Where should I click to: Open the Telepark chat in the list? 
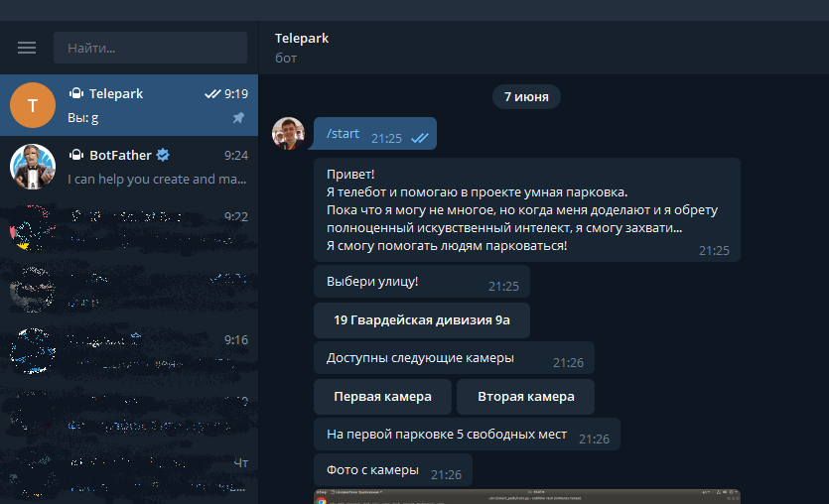[129, 105]
